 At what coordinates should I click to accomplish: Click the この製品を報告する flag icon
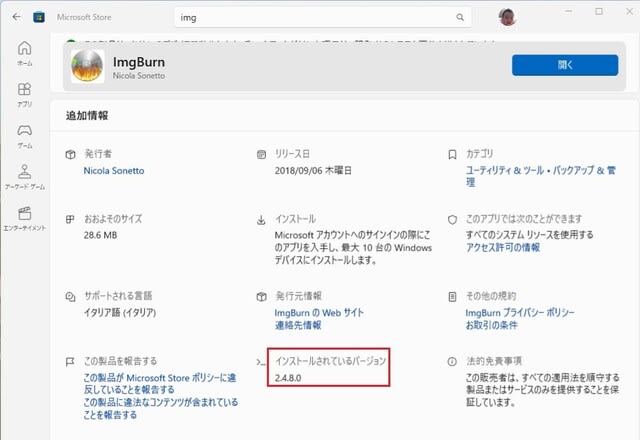[x=70, y=362]
